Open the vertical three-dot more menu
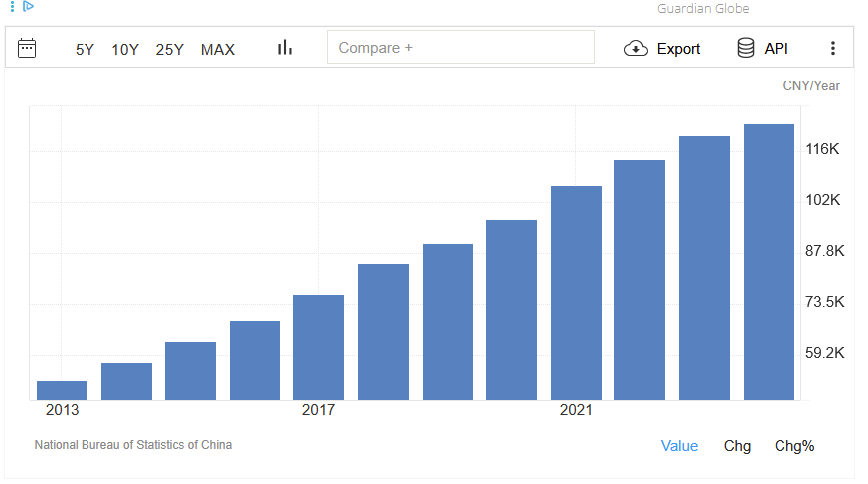868x484 pixels. pyautogui.click(x=832, y=48)
